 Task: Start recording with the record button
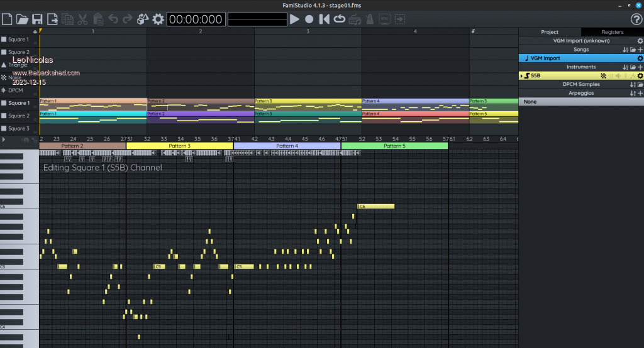pyautogui.click(x=309, y=19)
